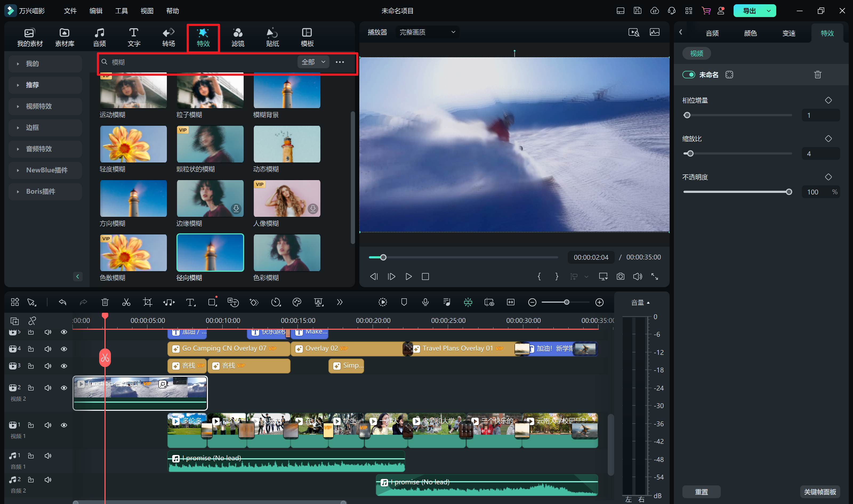The height and width of the screenshot is (504, 853).
Task: Open the 关键帧面板 keyframe panel button
Action: coord(820,491)
